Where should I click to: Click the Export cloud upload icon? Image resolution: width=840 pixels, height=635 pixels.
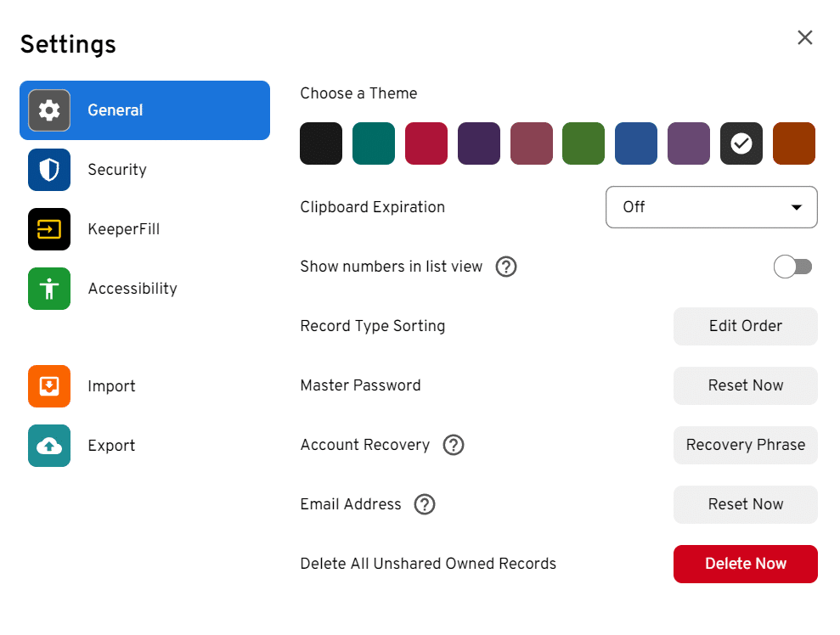pos(48,446)
